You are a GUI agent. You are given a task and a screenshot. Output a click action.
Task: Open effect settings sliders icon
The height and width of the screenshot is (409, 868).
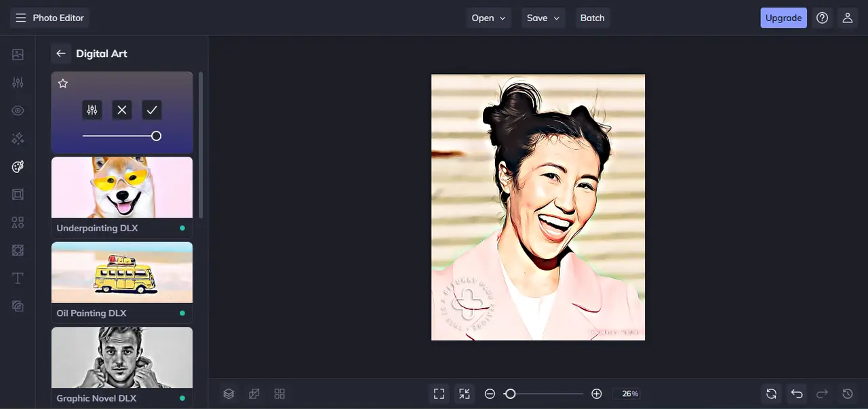92,110
